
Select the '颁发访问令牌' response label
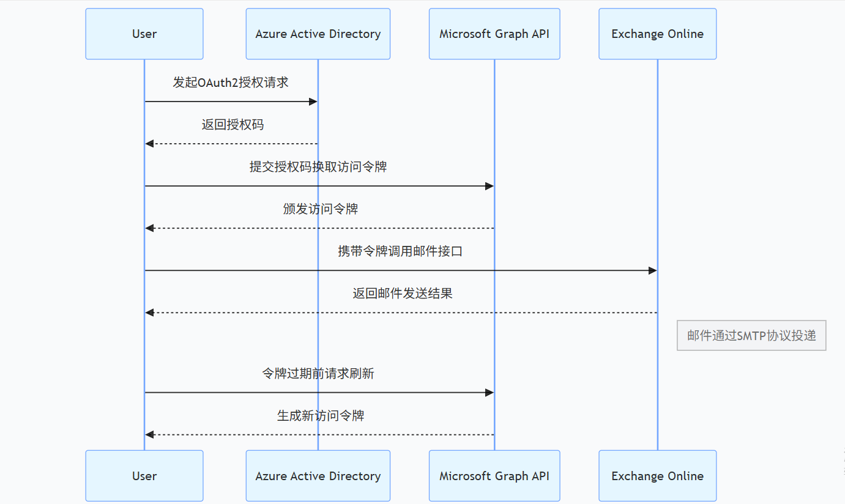click(x=321, y=209)
